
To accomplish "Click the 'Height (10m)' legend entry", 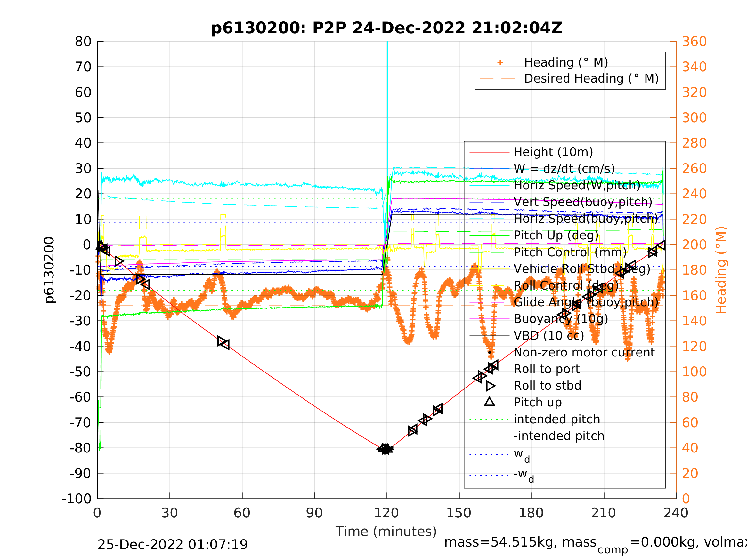I will (x=553, y=152).
